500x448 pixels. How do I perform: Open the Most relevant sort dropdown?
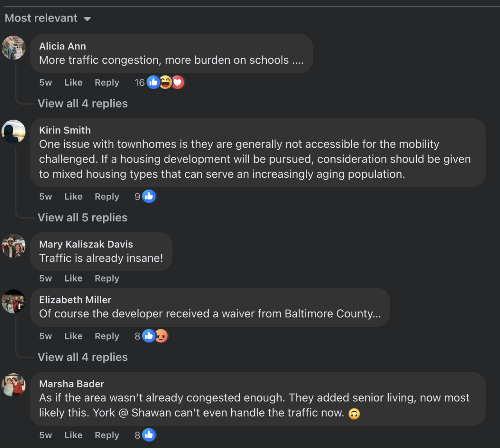click(x=48, y=18)
